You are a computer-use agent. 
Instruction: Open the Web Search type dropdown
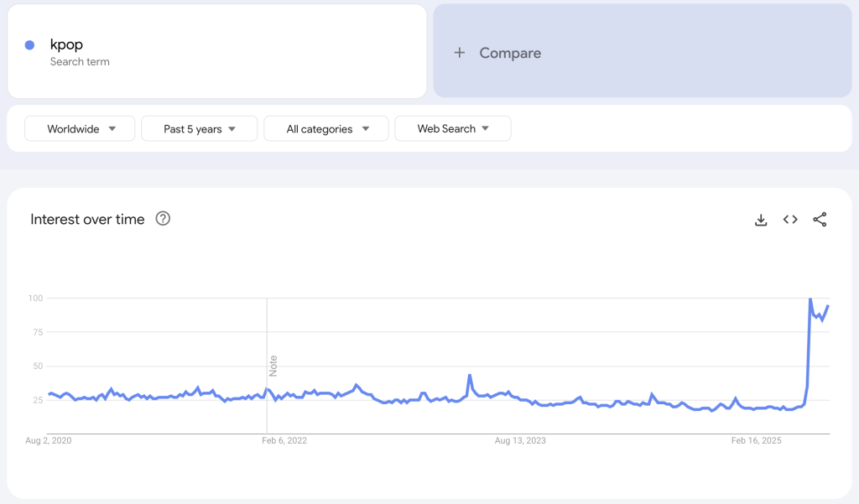point(453,128)
